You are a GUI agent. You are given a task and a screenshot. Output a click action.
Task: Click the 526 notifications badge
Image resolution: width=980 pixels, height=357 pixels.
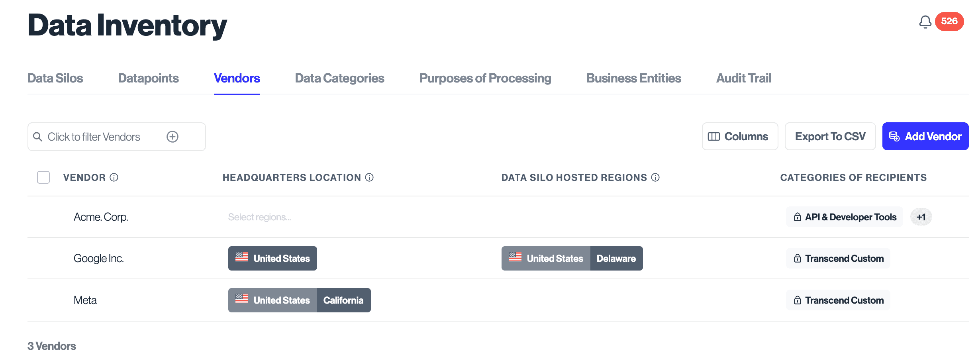(949, 21)
